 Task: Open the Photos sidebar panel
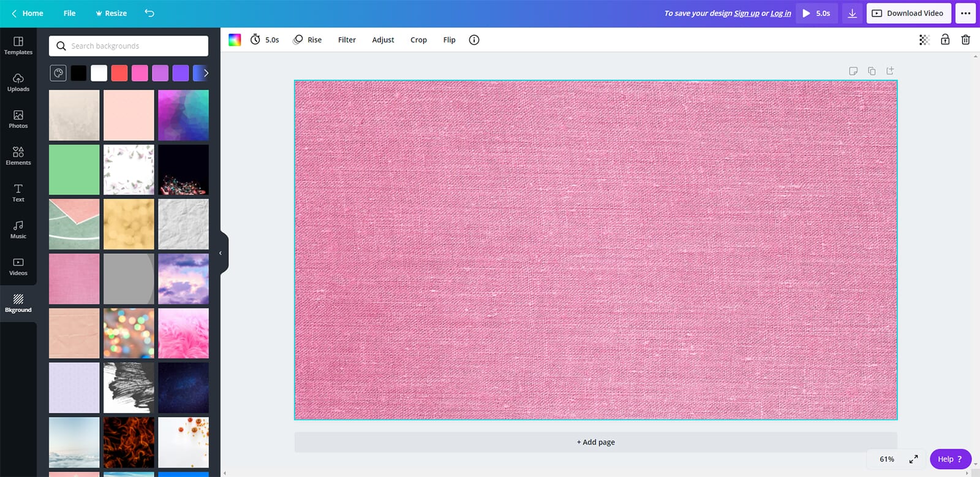click(x=18, y=119)
